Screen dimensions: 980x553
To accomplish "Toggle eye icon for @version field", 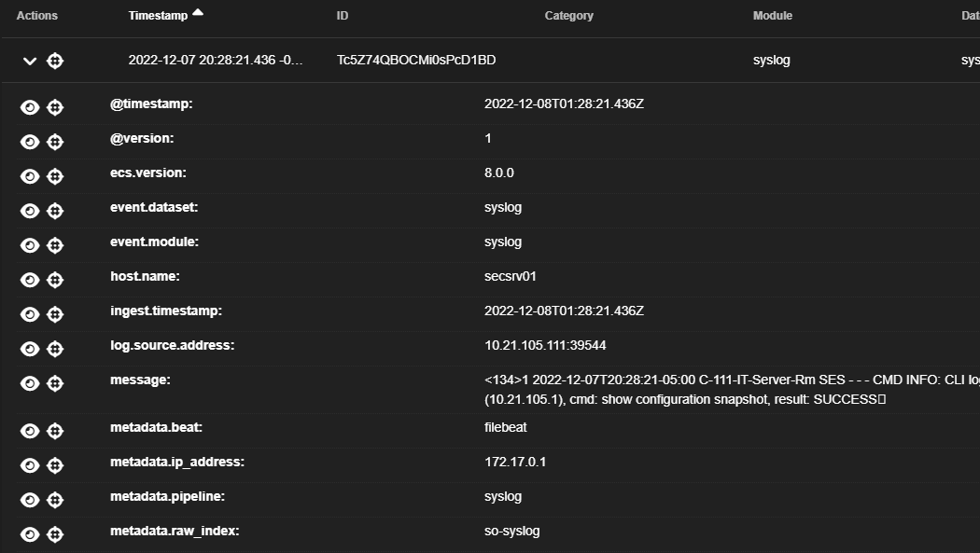I will tap(29, 142).
